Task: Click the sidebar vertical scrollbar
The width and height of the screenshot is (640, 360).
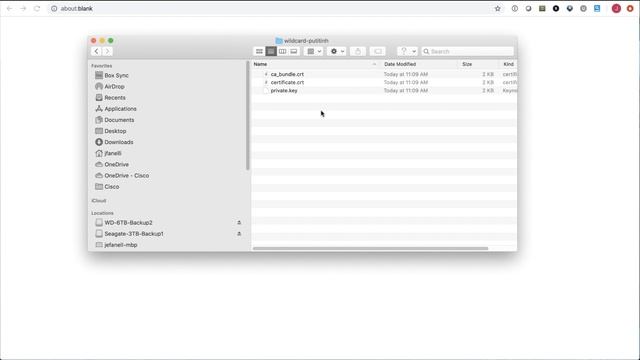Action: [247, 116]
